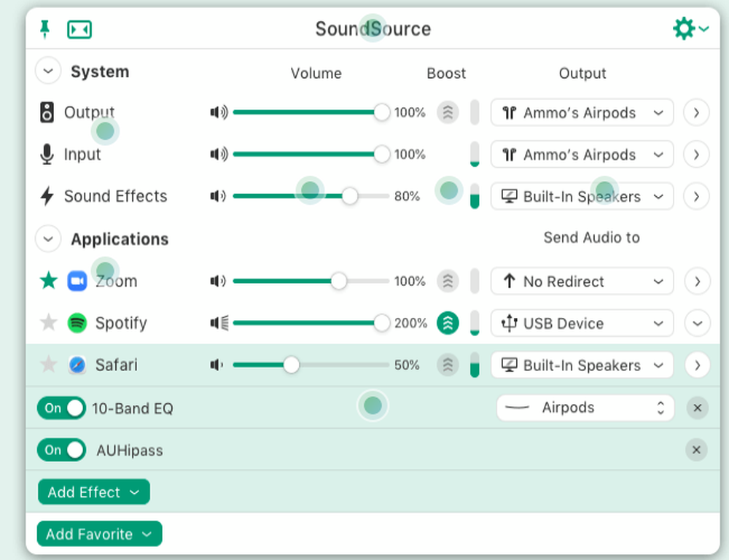Switch to the compact view icon
The width and height of the screenshot is (729, 560).
point(79,30)
